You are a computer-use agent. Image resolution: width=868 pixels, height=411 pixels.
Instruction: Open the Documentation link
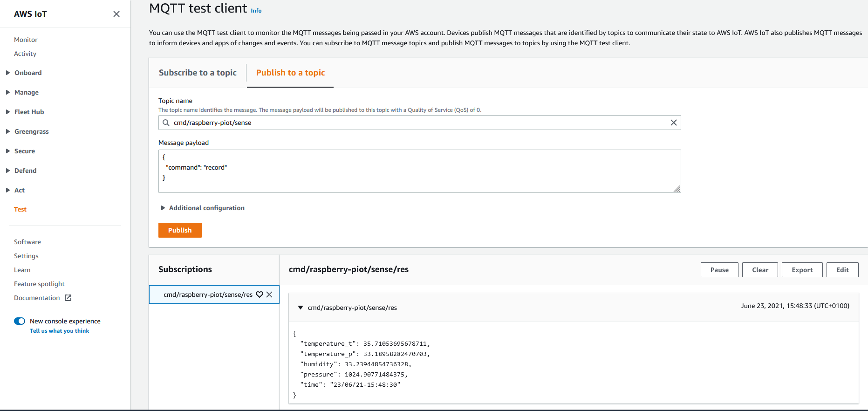point(37,298)
